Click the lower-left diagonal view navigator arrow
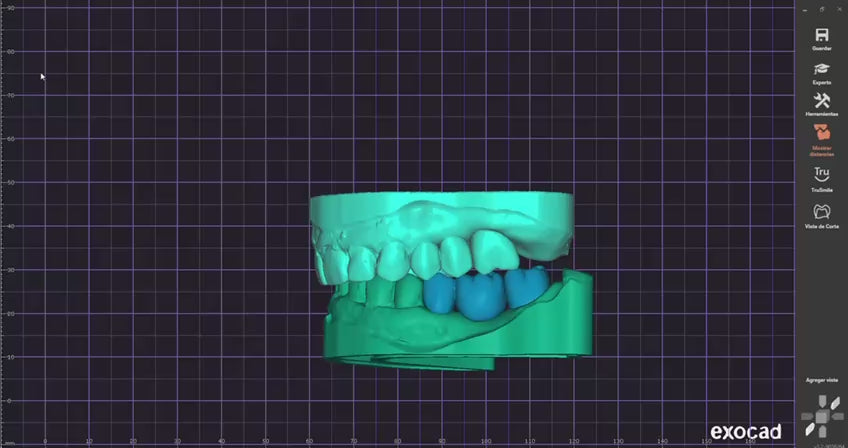The image size is (848, 448). [x=808, y=430]
